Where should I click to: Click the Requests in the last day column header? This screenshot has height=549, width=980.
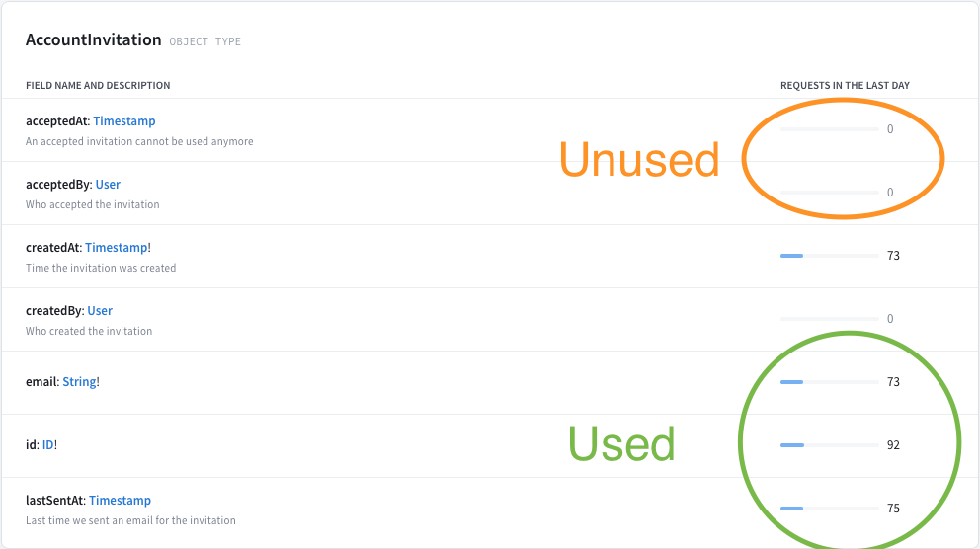pyautogui.click(x=845, y=86)
